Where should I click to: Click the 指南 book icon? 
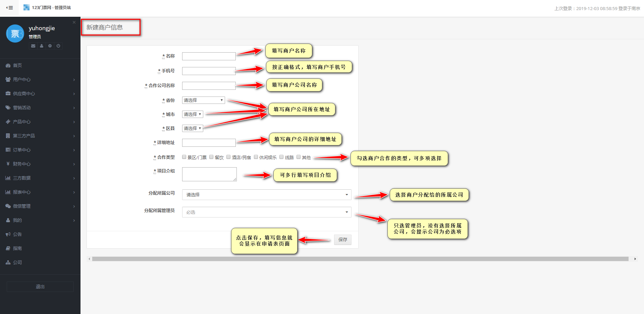[8, 248]
